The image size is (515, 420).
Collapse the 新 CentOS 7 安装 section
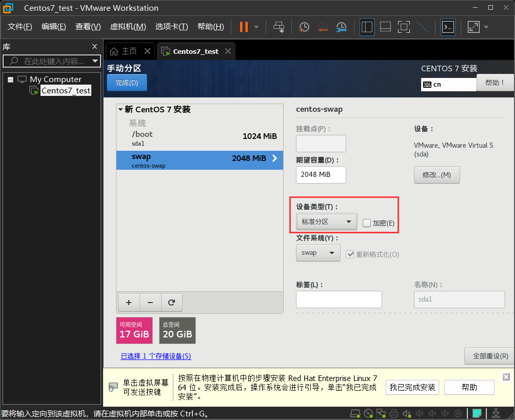[121, 109]
